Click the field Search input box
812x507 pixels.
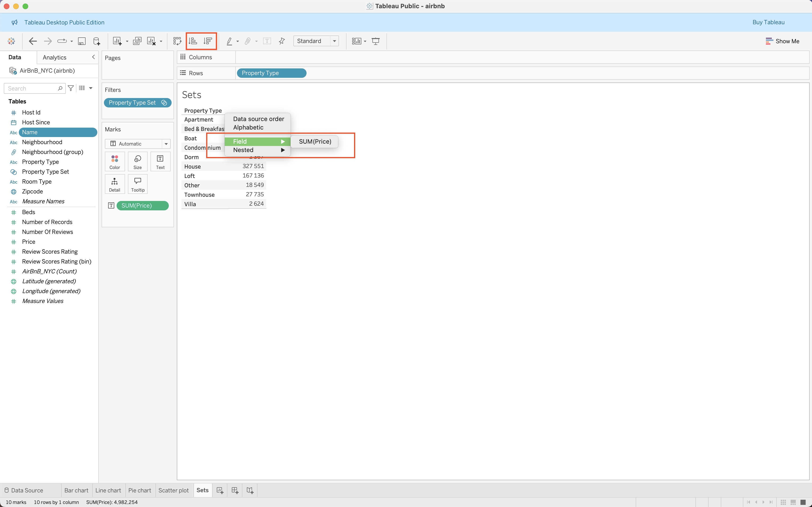coord(31,88)
